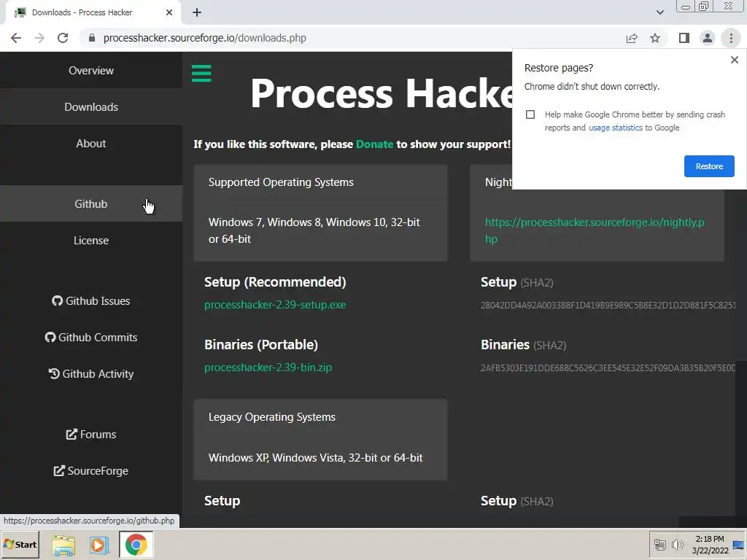Download processhacker-2.39-setup.exe

[x=275, y=305]
